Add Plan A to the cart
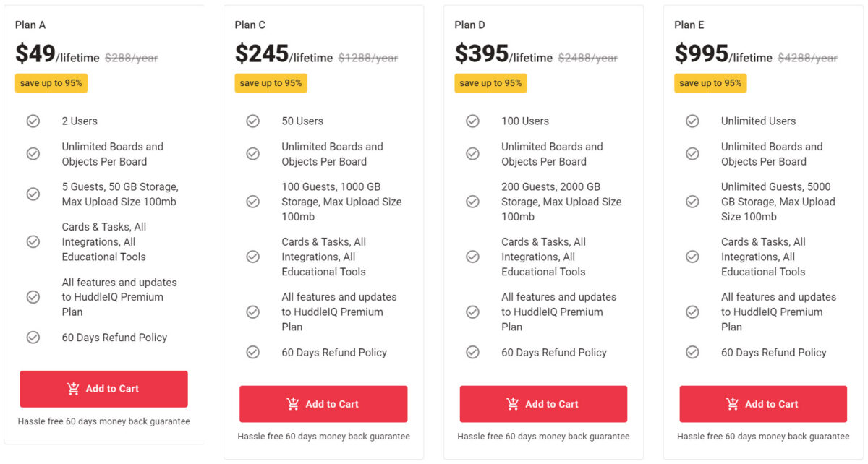The height and width of the screenshot is (464, 868). [x=104, y=389]
